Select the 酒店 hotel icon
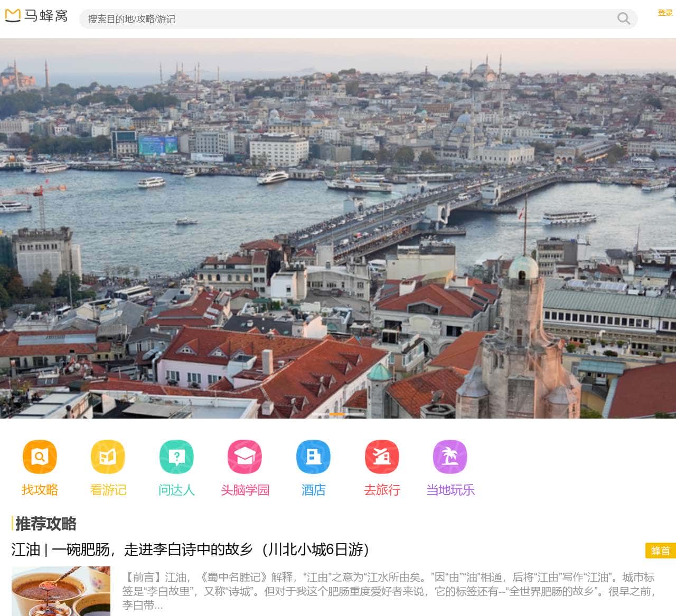676x616 pixels. 313,457
